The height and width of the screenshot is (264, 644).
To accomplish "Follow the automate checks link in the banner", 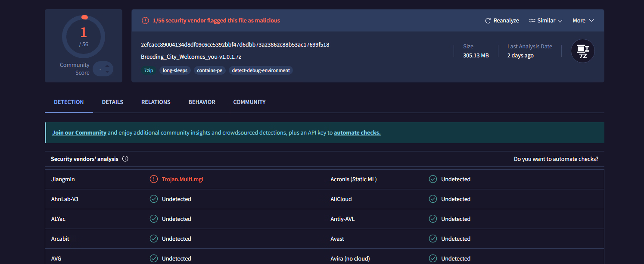I will click(357, 133).
